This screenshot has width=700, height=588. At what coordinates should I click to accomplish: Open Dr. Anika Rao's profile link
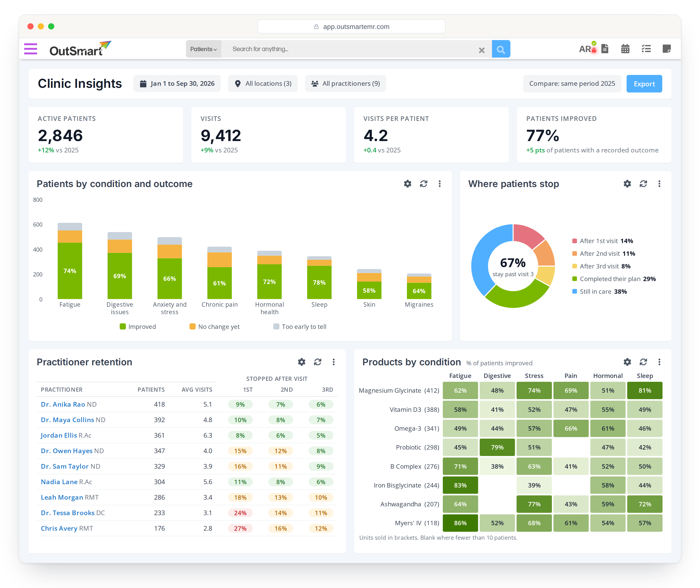[63, 404]
